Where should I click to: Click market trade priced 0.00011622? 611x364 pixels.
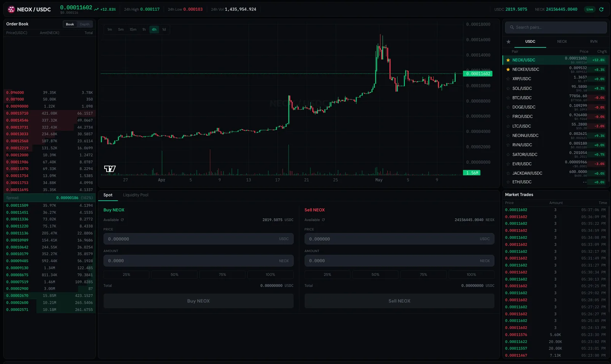click(x=555, y=342)
